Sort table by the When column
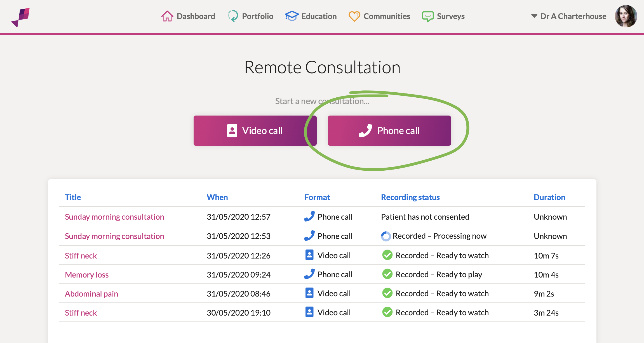This screenshot has width=644, height=343. tap(217, 197)
